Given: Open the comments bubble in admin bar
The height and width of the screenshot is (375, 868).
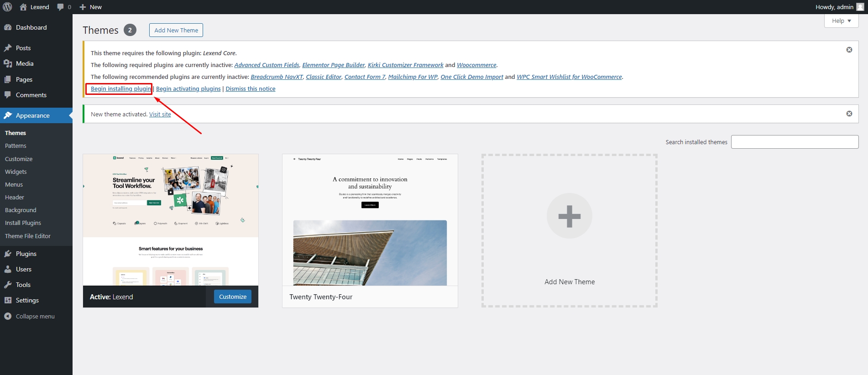Looking at the screenshot, I should click(x=60, y=7).
